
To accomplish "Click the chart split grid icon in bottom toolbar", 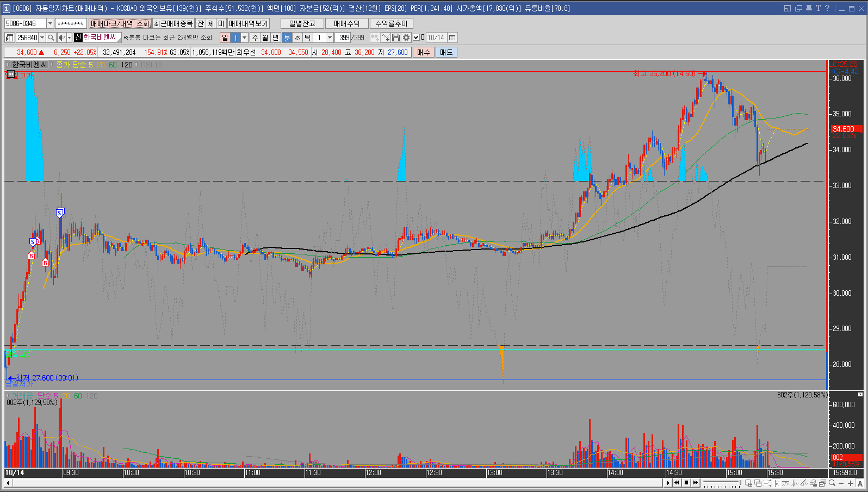I will pos(748,483).
